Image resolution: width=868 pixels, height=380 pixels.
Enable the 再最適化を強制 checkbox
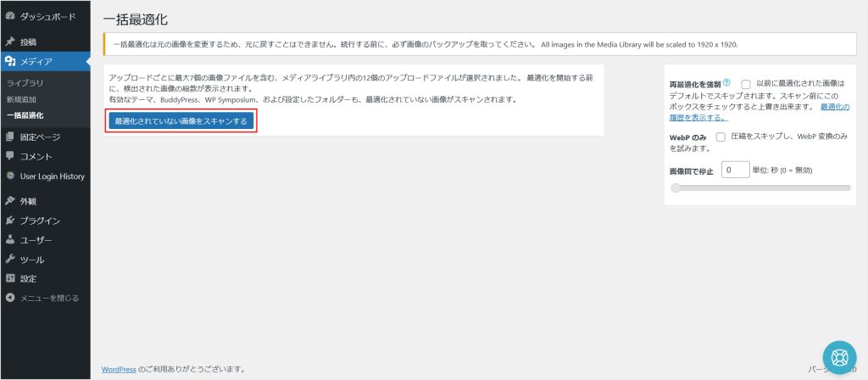pyautogui.click(x=745, y=84)
